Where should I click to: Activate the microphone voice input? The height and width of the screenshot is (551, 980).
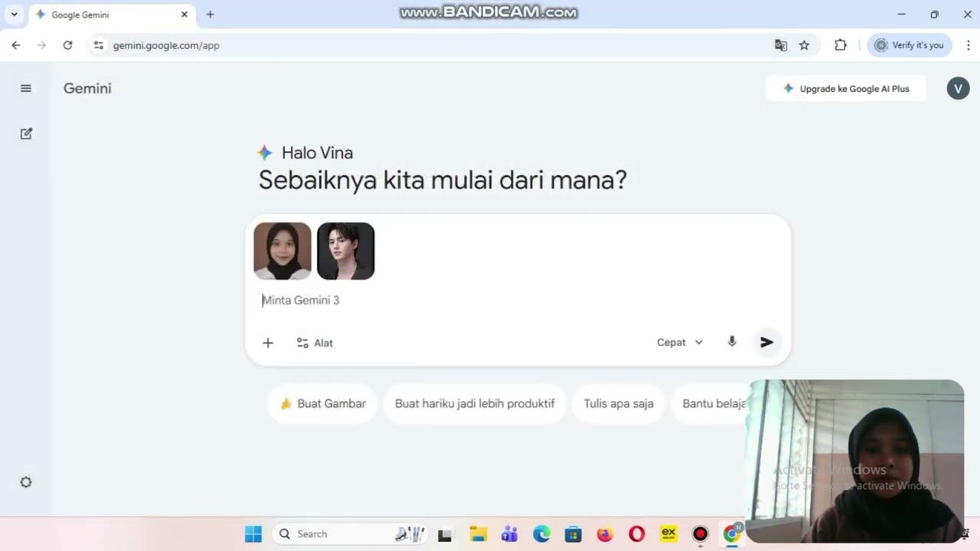[x=732, y=342]
